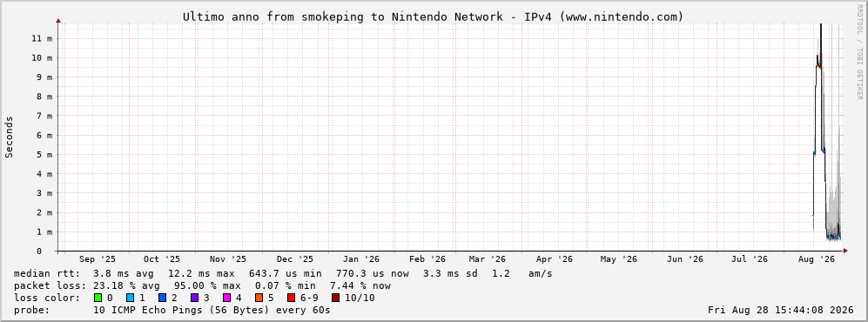Click the Seconds y-axis title
Viewport: 868px width, 322px height.
point(10,137)
